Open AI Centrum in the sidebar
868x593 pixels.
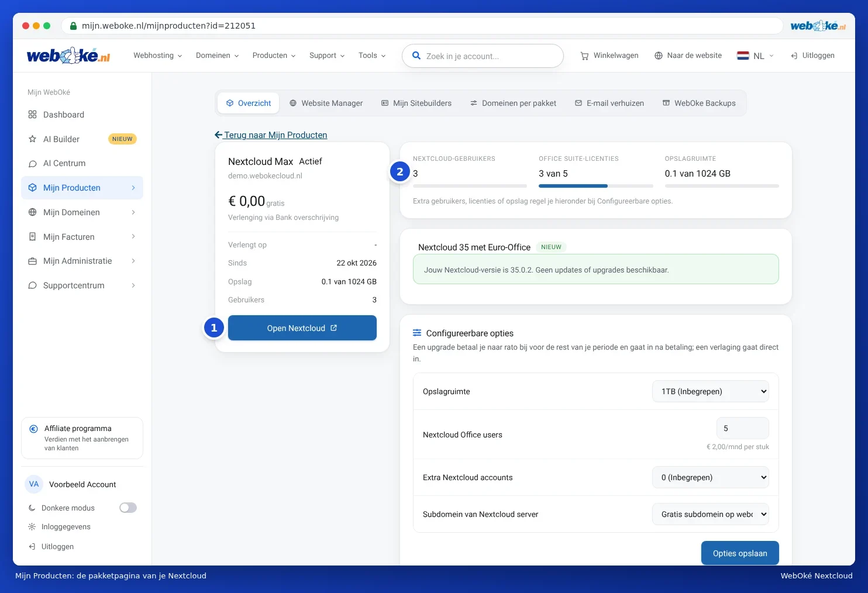(x=82, y=163)
